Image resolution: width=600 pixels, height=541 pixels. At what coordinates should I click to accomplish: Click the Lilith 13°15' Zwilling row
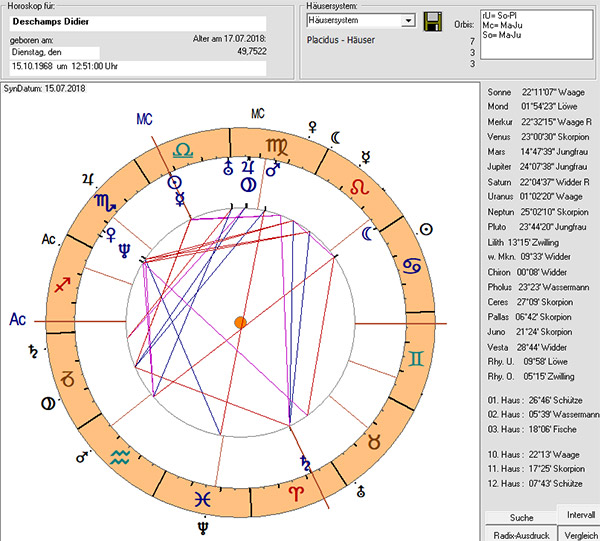[x=523, y=243]
